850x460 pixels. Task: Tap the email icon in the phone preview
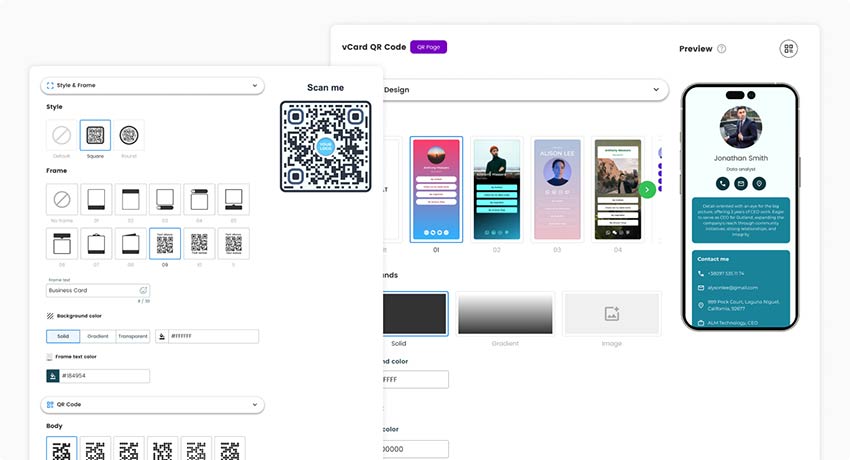741,184
